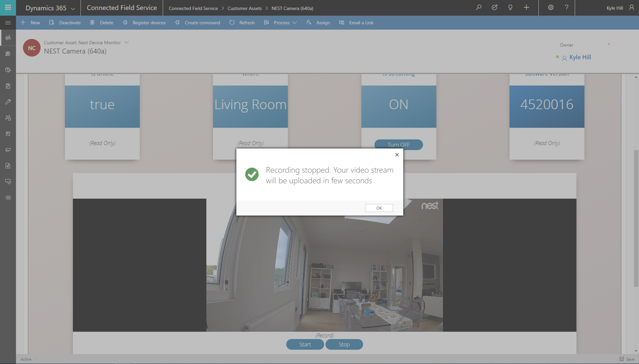Expand the Nest Device Monitor form selector
Screen dimensions: 639x364
tap(126, 42)
